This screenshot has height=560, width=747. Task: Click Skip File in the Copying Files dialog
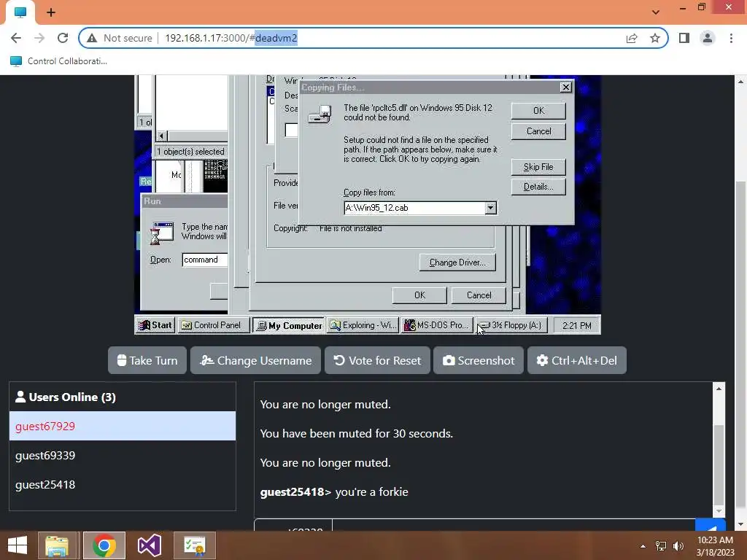pos(538,167)
